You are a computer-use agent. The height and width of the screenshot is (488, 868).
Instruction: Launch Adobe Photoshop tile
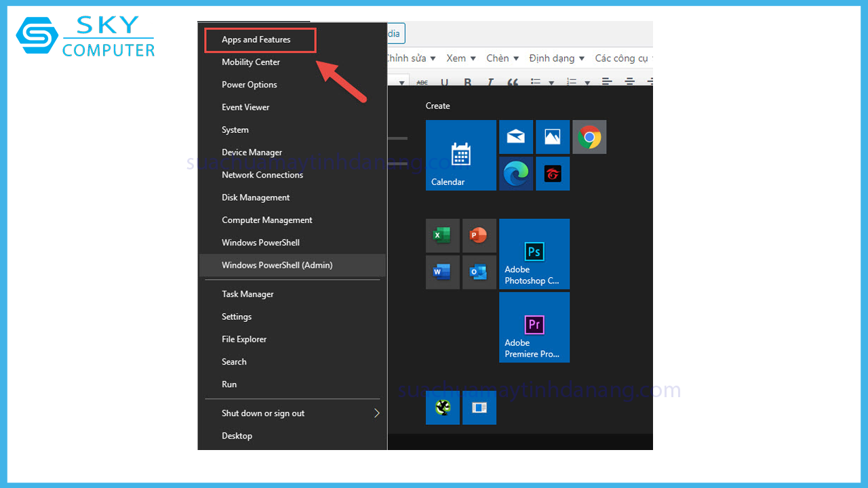[534, 254]
